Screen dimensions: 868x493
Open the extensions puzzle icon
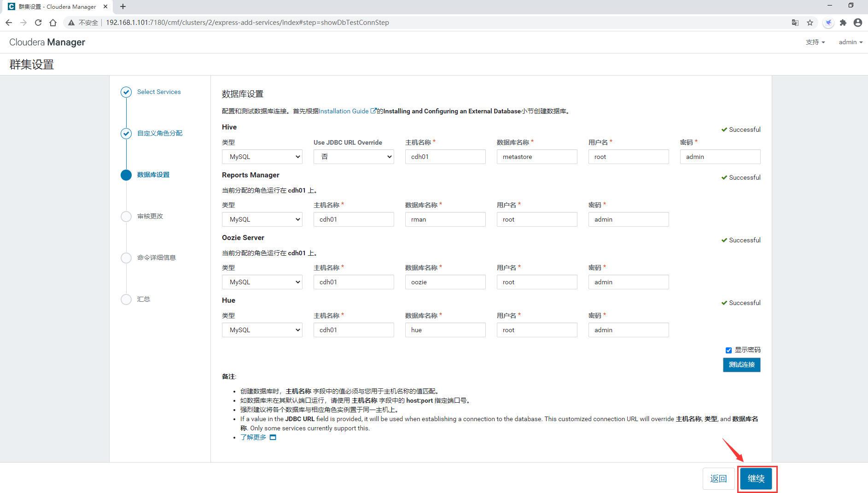tap(843, 23)
